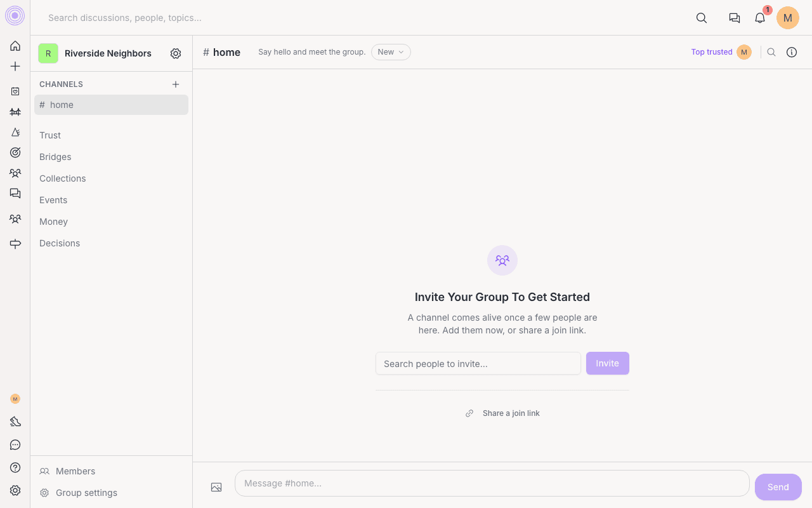Focus the top search discussions field
The height and width of the screenshot is (508, 812).
[125, 18]
